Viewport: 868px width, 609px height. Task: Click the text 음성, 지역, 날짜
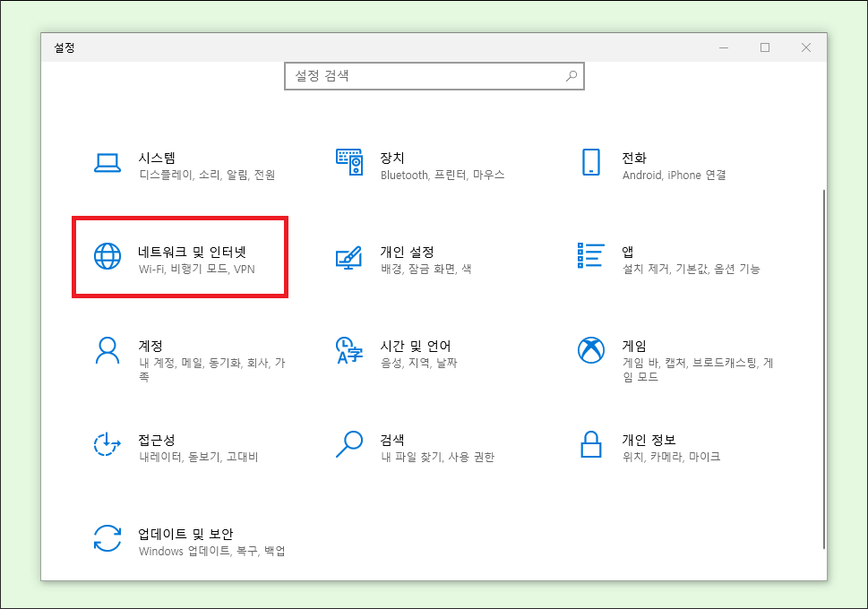pos(419,364)
